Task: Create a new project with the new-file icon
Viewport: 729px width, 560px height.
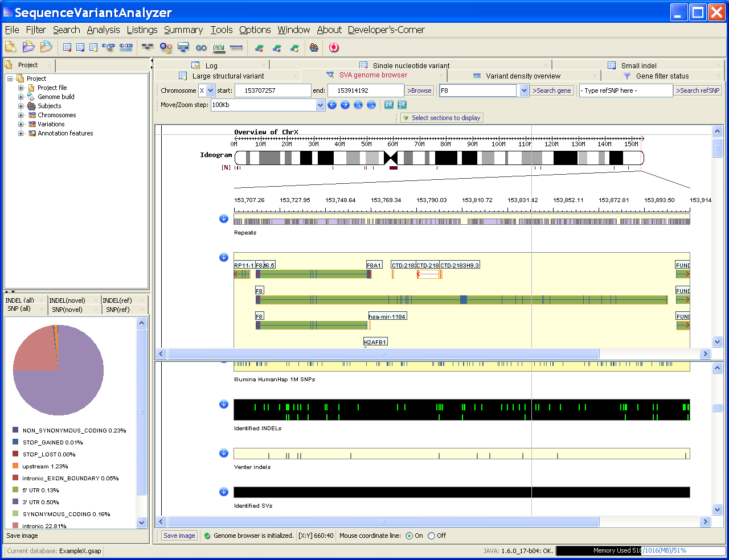Action: coord(10,47)
